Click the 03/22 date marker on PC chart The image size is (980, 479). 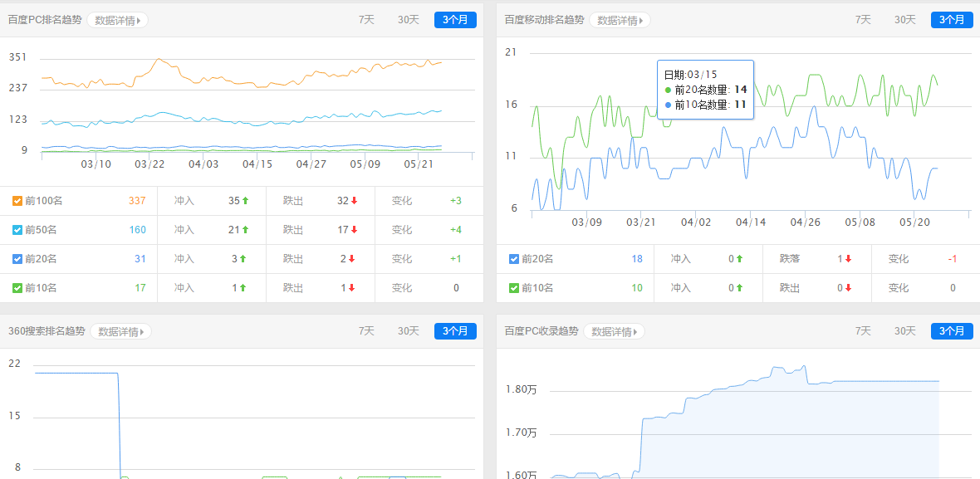(149, 164)
